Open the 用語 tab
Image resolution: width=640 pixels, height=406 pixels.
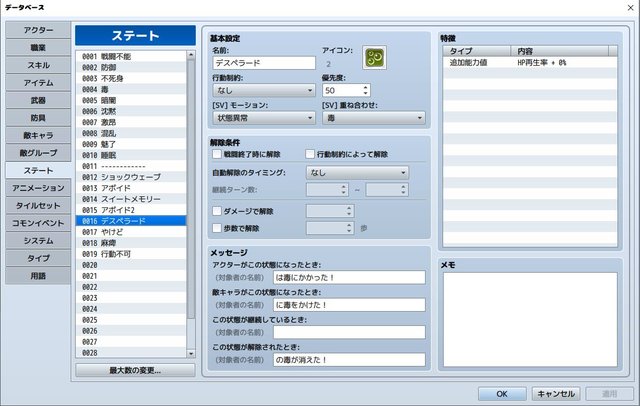coord(38,276)
